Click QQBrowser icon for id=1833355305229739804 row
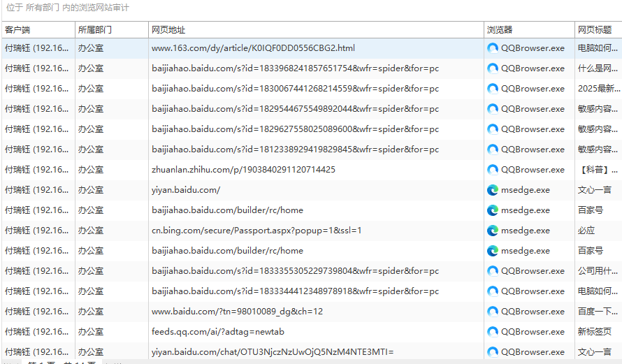The image size is (622, 364). tap(492, 271)
